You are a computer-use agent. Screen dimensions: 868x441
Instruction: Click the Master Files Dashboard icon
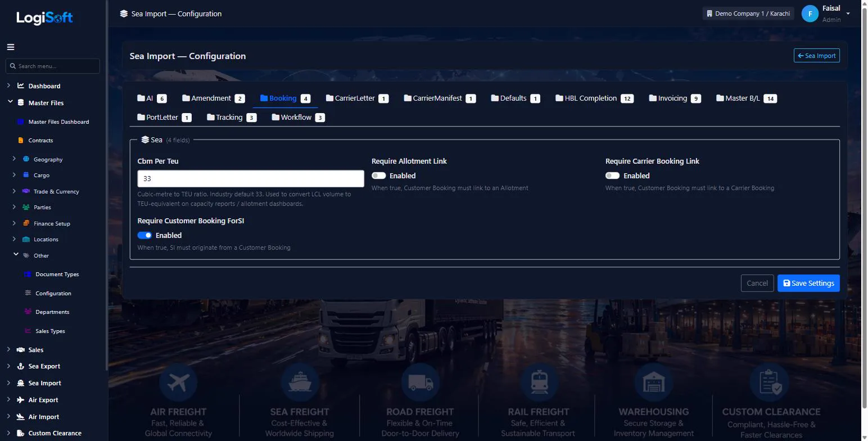(x=21, y=121)
